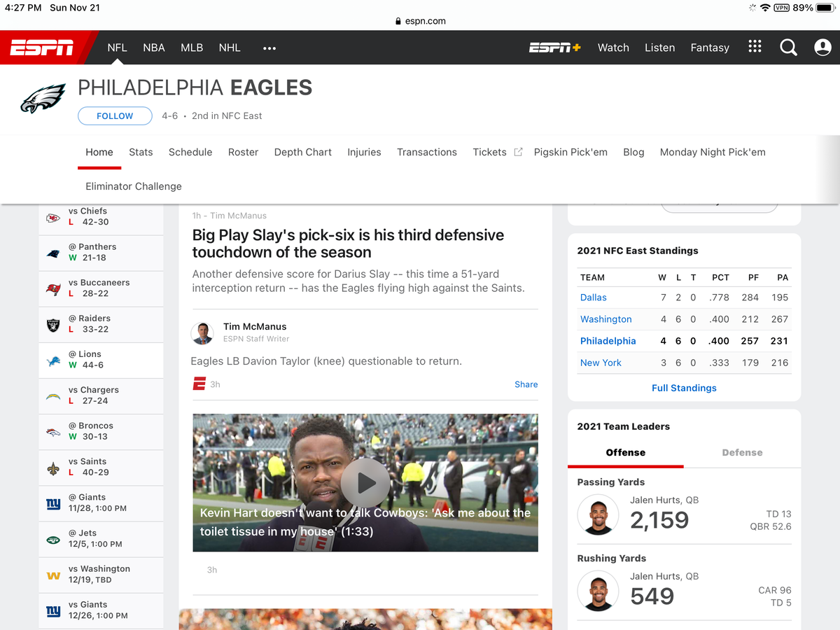Open the Tickets external link

coord(497,152)
